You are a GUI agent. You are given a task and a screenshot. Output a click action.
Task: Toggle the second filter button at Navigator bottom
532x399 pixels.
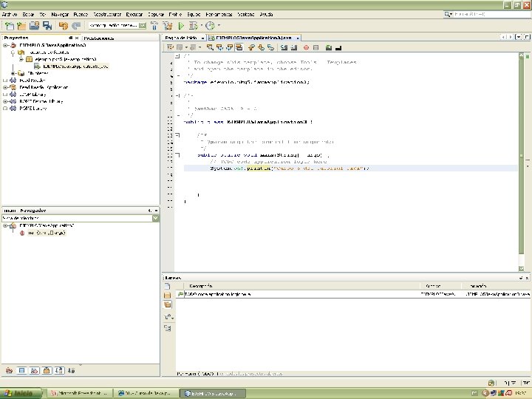pyautogui.click(x=22, y=370)
